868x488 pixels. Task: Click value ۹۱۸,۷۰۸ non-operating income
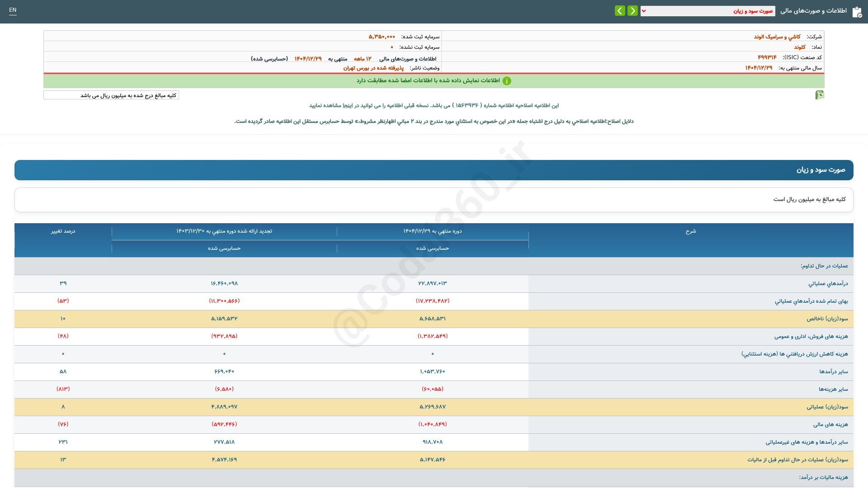(433, 442)
